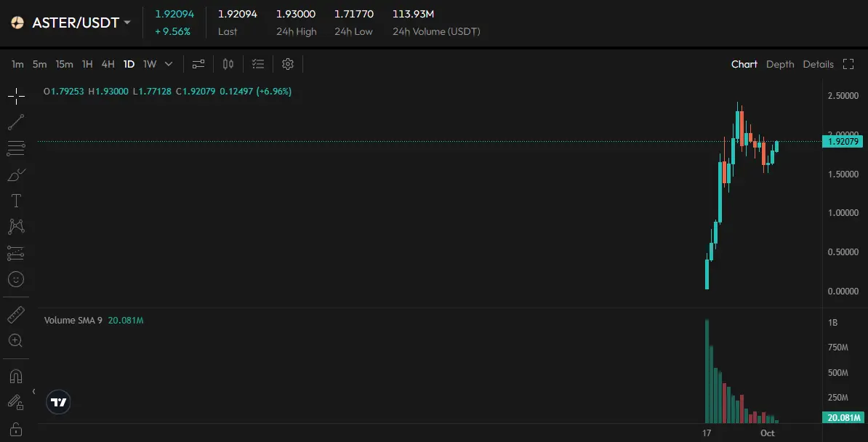Click the TradingView logo badge

click(59, 402)
